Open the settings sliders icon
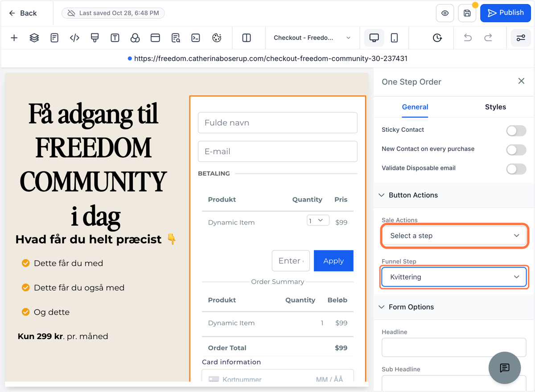 (x=521, y=38)
